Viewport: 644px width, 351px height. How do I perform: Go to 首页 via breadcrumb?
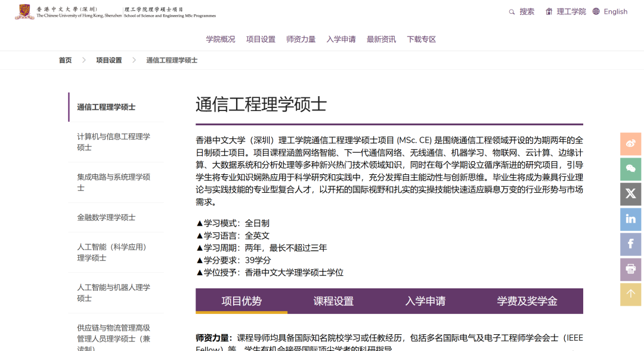coord(65,60)
